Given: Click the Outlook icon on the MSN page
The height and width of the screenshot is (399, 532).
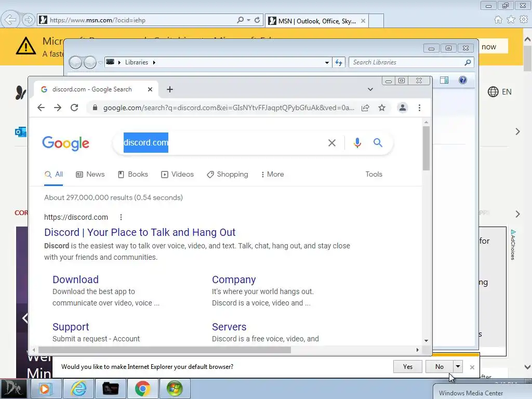Looking at the screenshot, I should [x=20, y=131].
